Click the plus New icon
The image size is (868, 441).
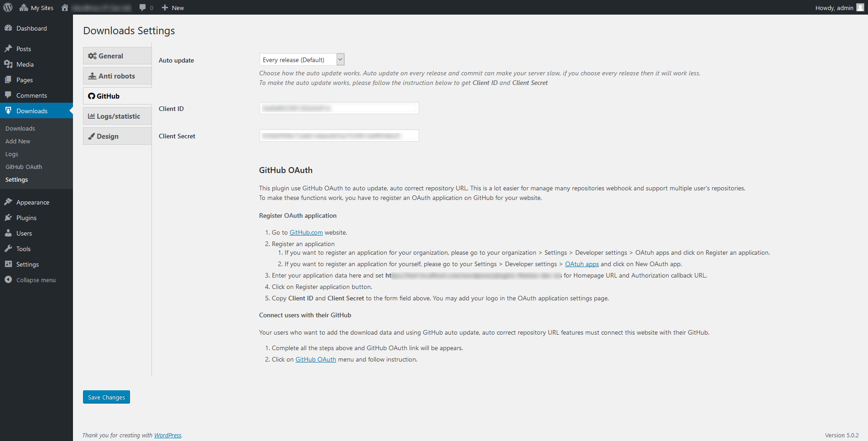tap(165, 7)
